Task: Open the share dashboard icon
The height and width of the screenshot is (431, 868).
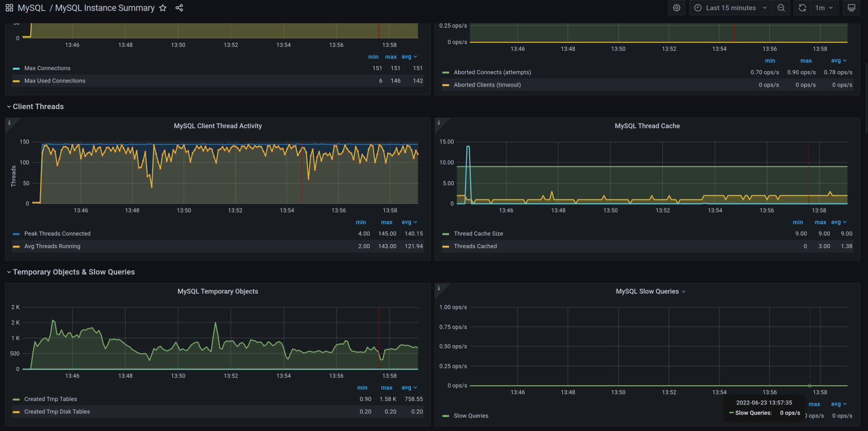Action: 179,8
